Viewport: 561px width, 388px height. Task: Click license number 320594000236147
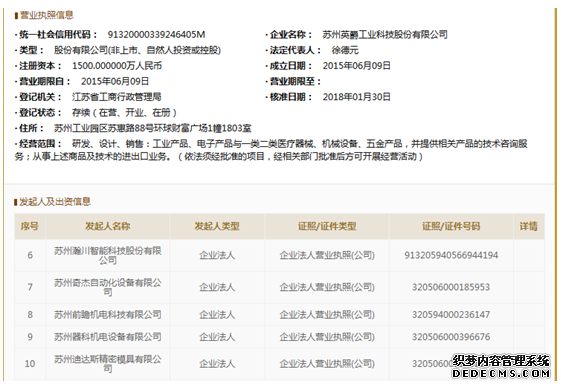pyautogui.click(x=451, y=315)
